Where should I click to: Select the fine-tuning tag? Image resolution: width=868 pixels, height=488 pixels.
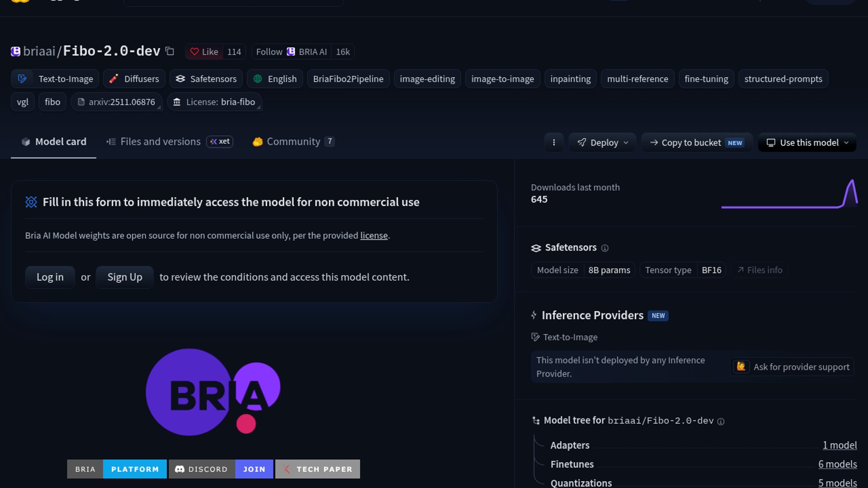click(706, 79)
